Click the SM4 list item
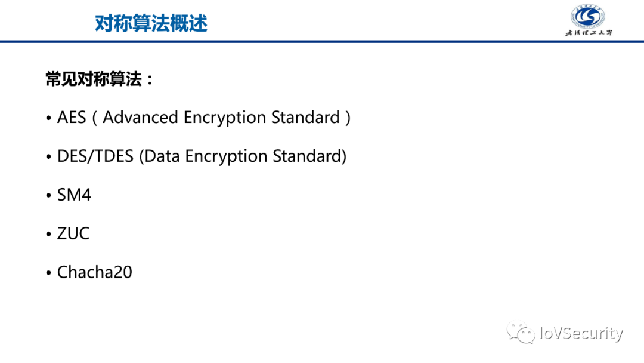Viewport: 644px width, 363px height. (x=74, y=195)
